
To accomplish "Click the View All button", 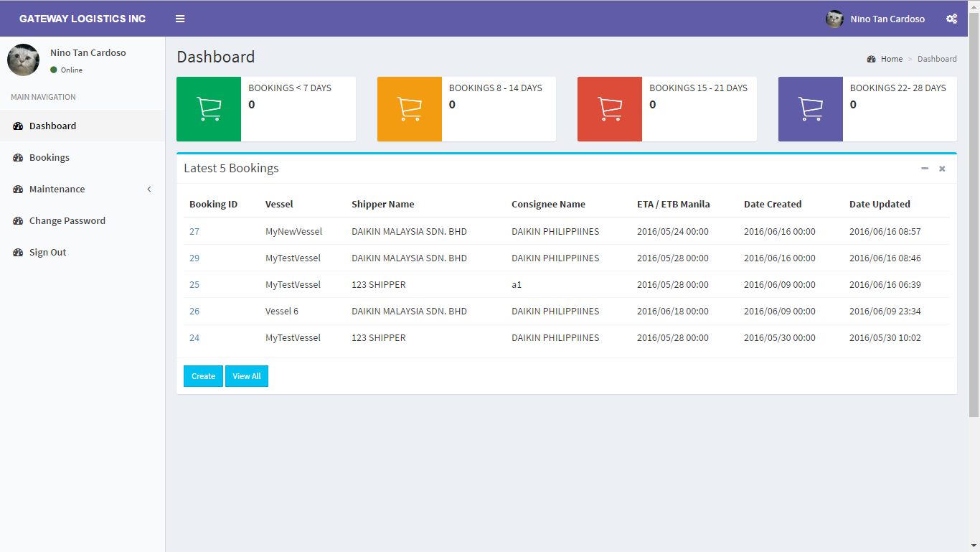I will point(247,376).
